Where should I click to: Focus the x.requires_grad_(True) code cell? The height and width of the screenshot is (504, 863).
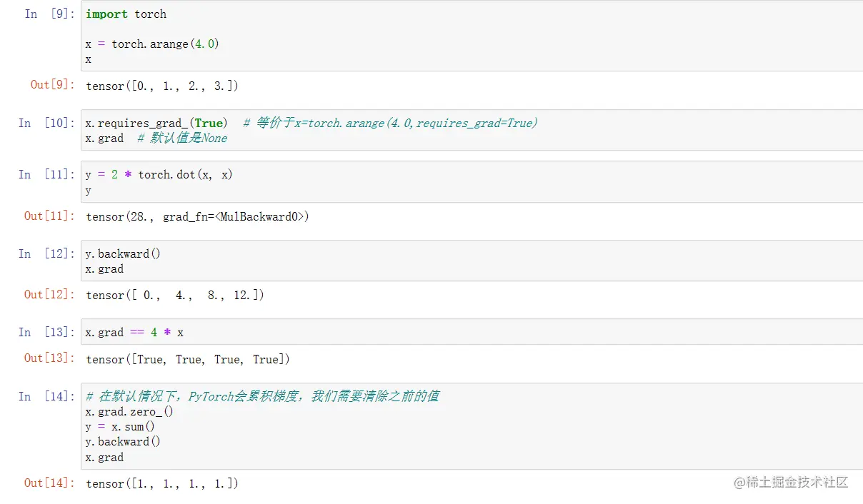pyautogui.click(x=472, y=130)
